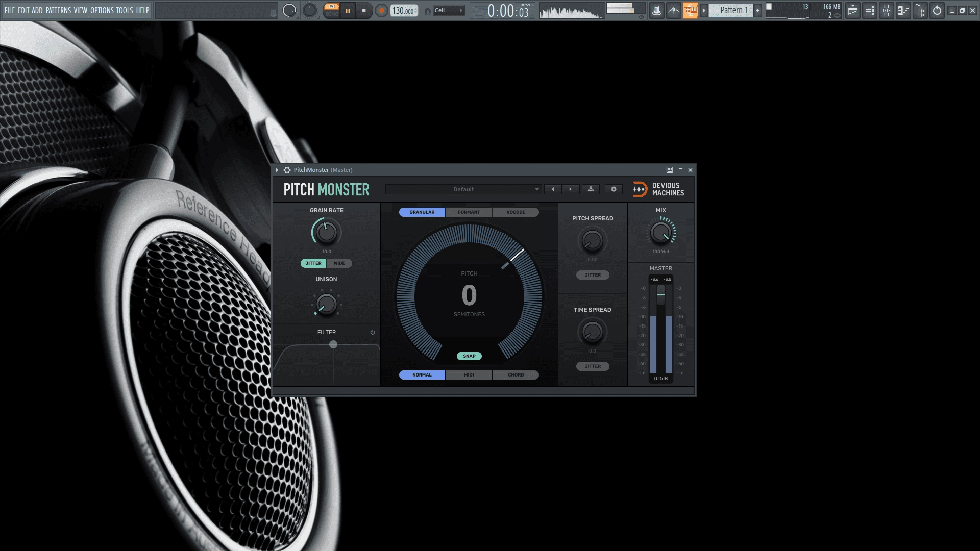Click the PITCH SPREAD knob

tap(593, 240)
